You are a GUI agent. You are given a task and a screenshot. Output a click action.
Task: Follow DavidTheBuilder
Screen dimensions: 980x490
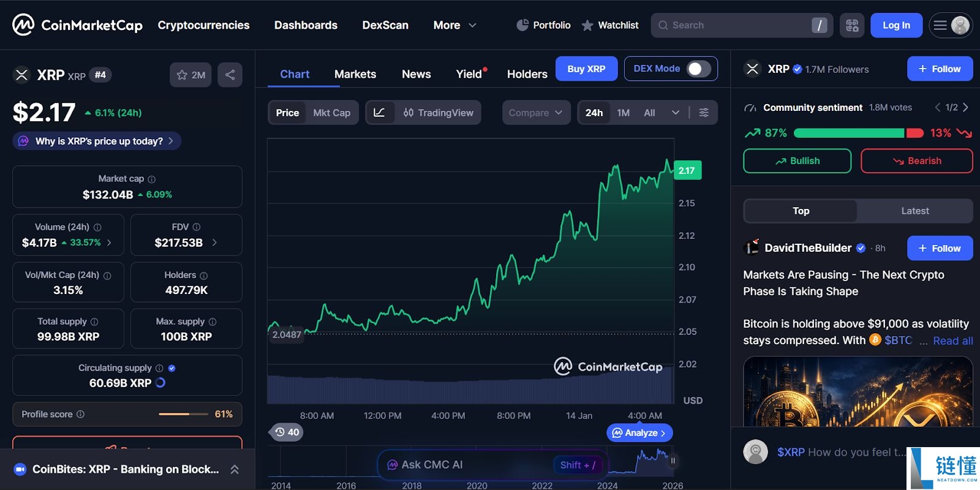pyautogui.click(x=940, y=248)
